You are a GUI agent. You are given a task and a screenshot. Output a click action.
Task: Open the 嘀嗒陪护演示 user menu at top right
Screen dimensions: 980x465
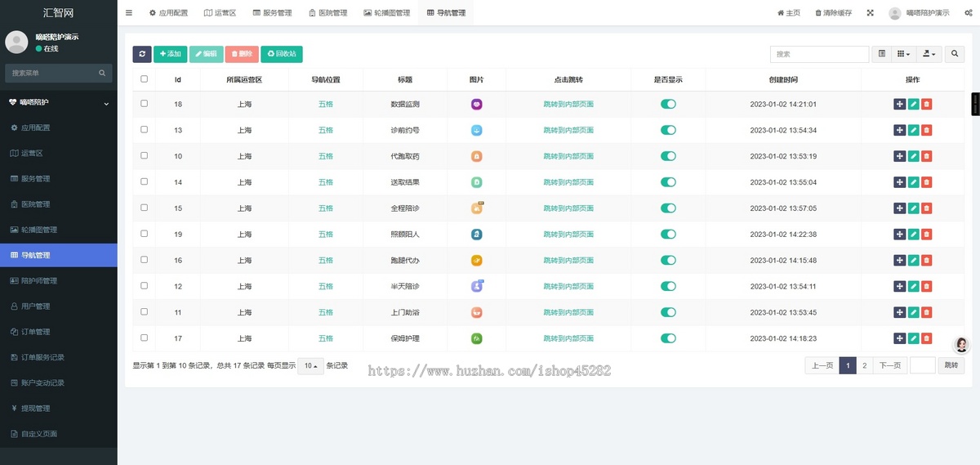coord(920,13)
